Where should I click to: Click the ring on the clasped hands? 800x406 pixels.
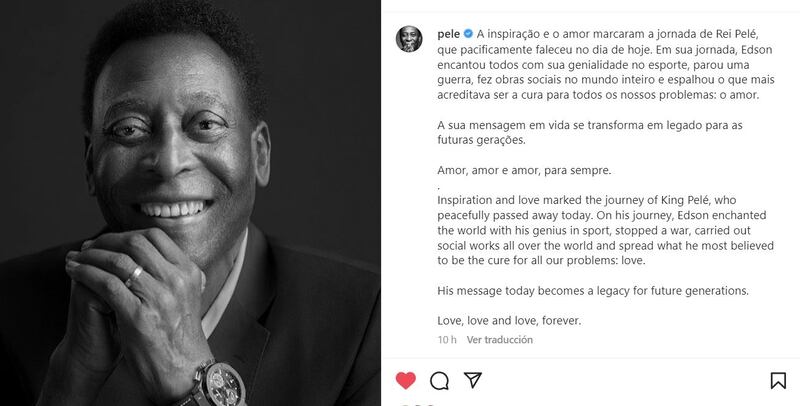click(134, 276)
